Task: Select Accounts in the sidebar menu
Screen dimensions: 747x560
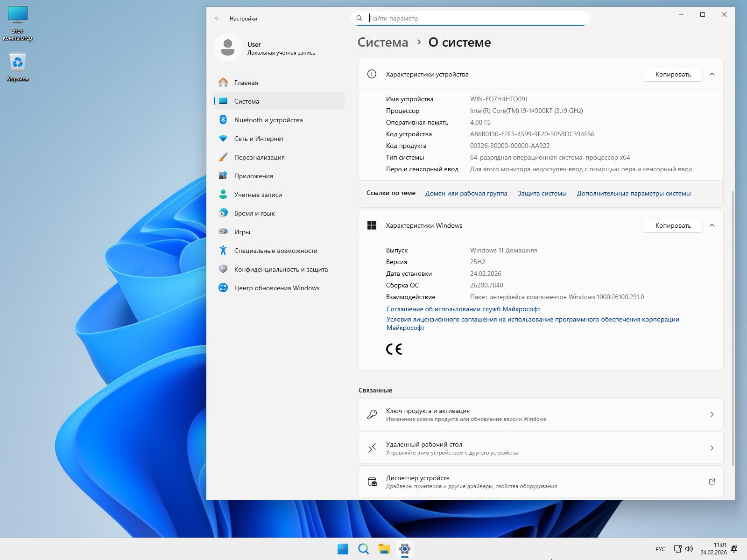Action: 258,195
